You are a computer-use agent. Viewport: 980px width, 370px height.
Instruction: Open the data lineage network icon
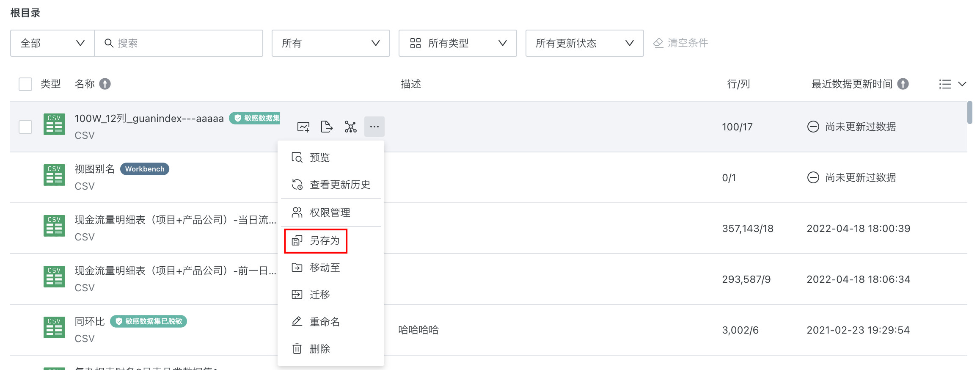click(350, 127)
